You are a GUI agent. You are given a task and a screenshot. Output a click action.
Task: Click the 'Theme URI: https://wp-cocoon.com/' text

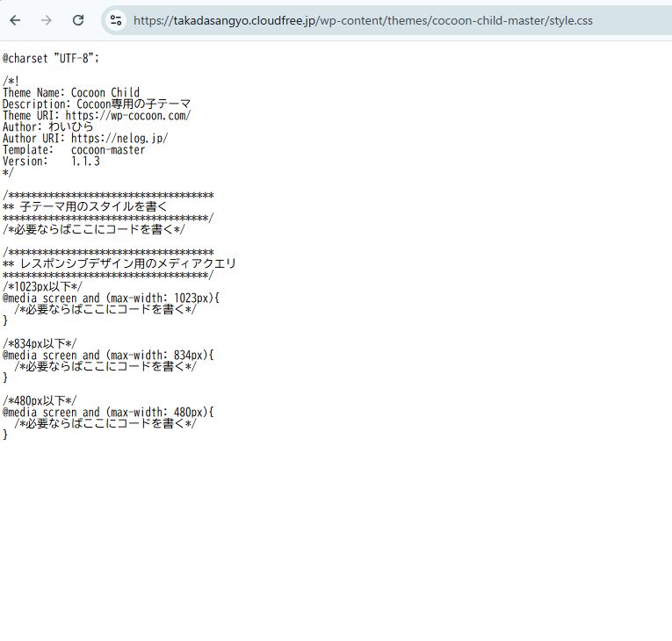coord(97,116)
